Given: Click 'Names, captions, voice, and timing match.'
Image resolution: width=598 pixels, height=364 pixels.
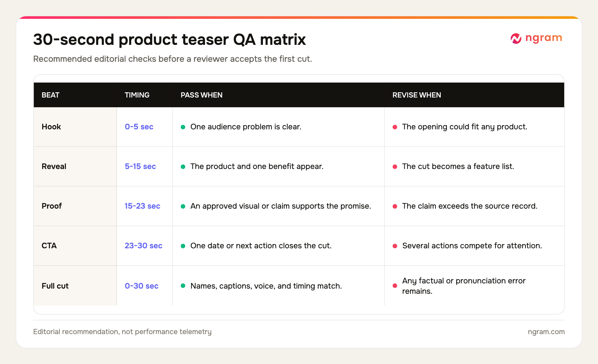Looking at the screenshot, I should tap(266, 286).
